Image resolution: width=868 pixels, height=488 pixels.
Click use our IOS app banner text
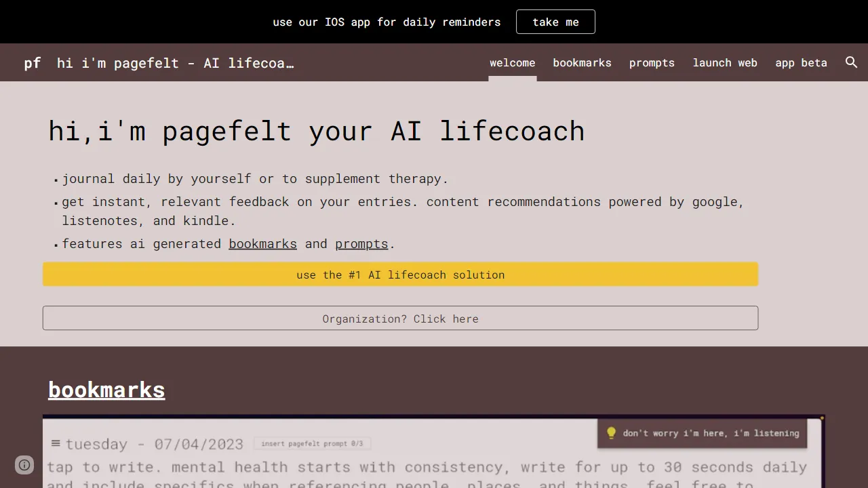(x=387, y=22)
